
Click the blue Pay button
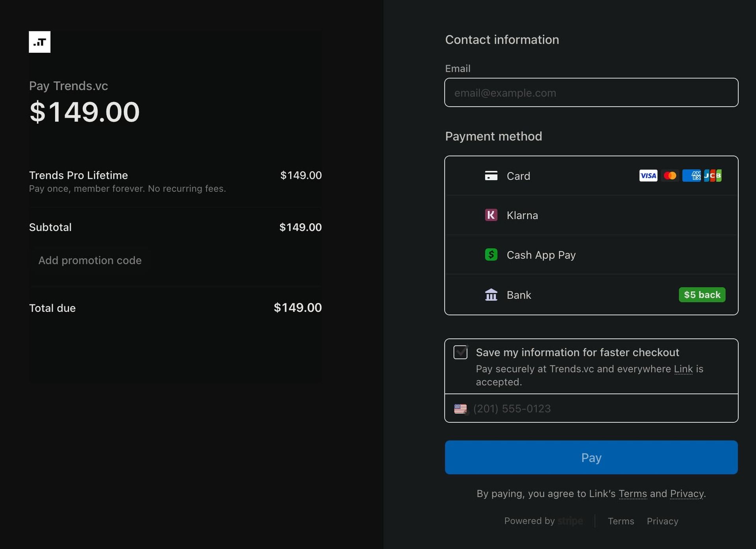591,457
